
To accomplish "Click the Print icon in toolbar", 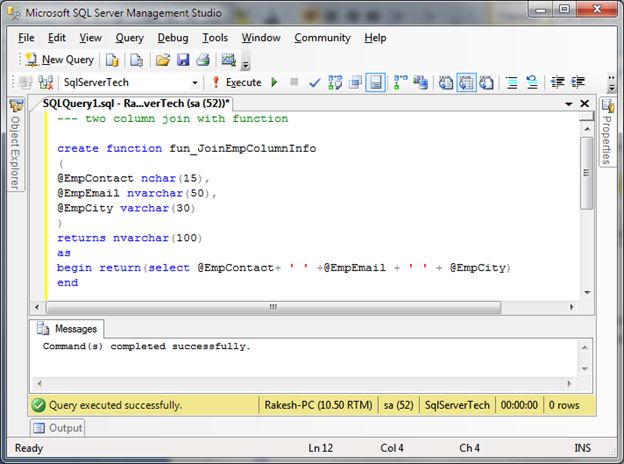I will coord(203,60).
